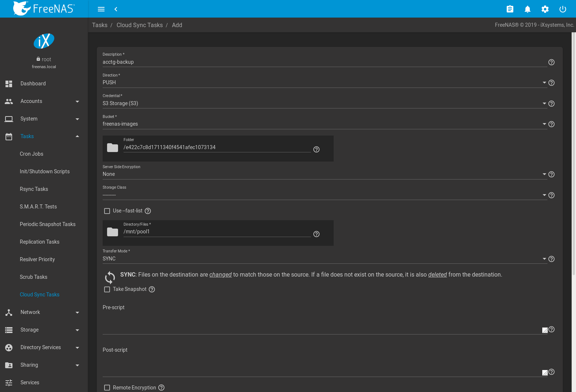Open the settings gear menu
The height and width of the screenshot is (392, 576).
point(545,9)
